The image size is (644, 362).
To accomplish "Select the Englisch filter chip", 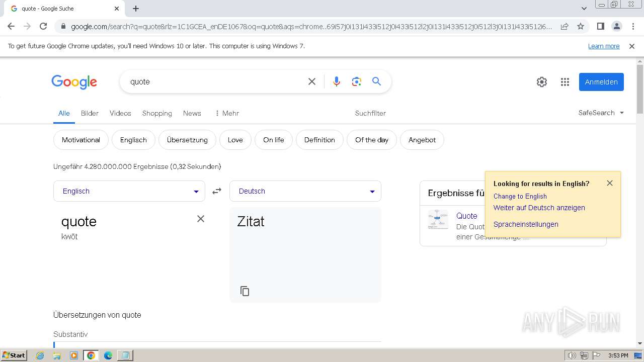I will click(133, 140).
